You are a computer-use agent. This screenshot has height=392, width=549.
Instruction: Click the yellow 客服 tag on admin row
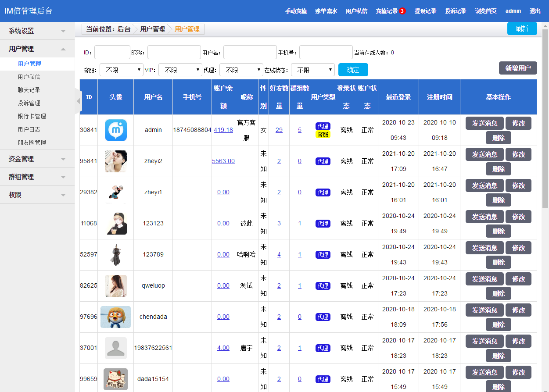tap(323, 134)
